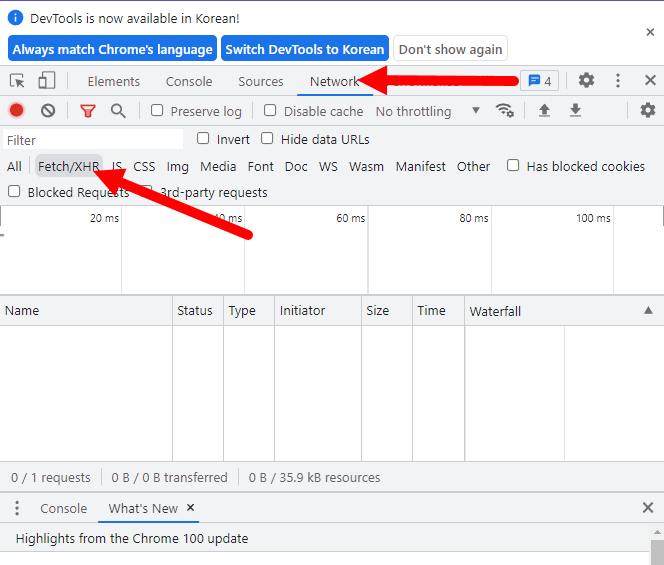Sort by the Size column header
Viewport: 664px width, 565px height.
tap(387, 310)
